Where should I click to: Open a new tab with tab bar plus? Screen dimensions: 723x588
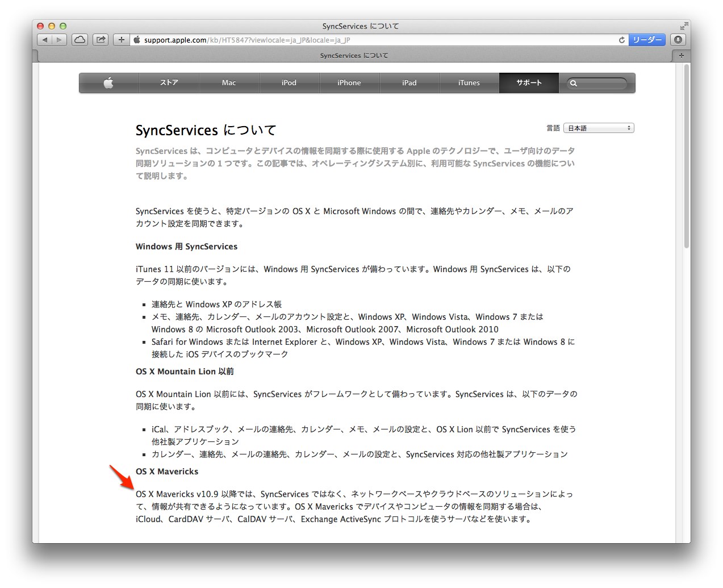click(x=681, y=56)
